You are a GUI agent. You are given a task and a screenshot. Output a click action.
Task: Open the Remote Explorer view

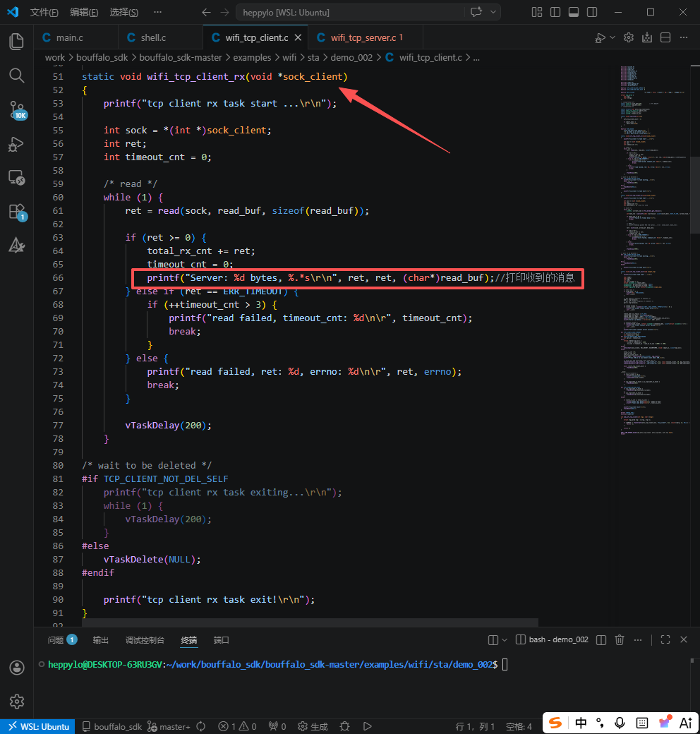[16, 177]
